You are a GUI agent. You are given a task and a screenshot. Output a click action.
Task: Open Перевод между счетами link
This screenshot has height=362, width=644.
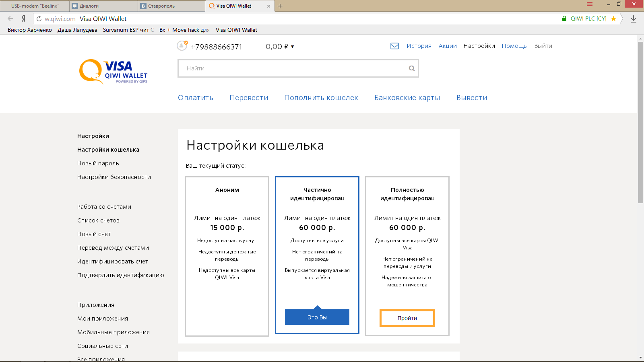[x=113, y=248]
